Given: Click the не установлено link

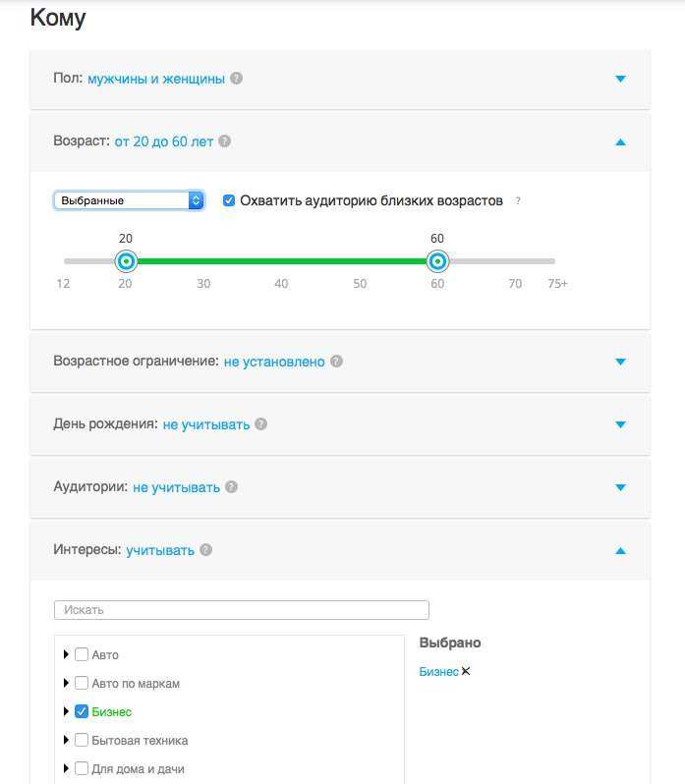Looking at the screenshot, I should point(274,362).
